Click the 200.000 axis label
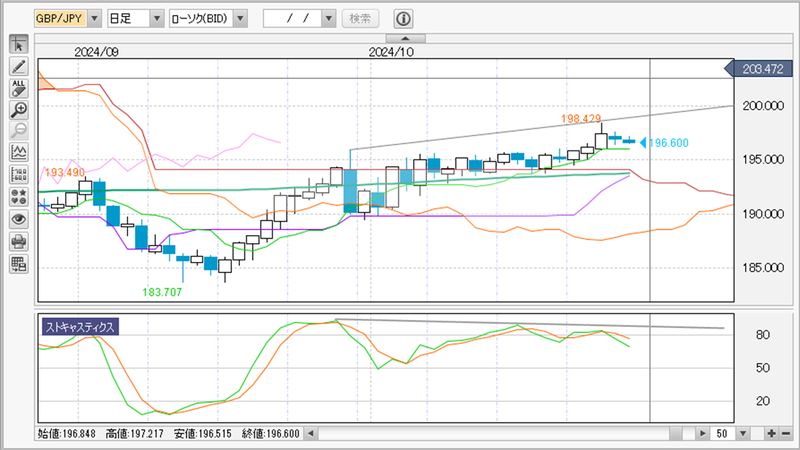Viewport: 800px width, 450px height. 763,106
